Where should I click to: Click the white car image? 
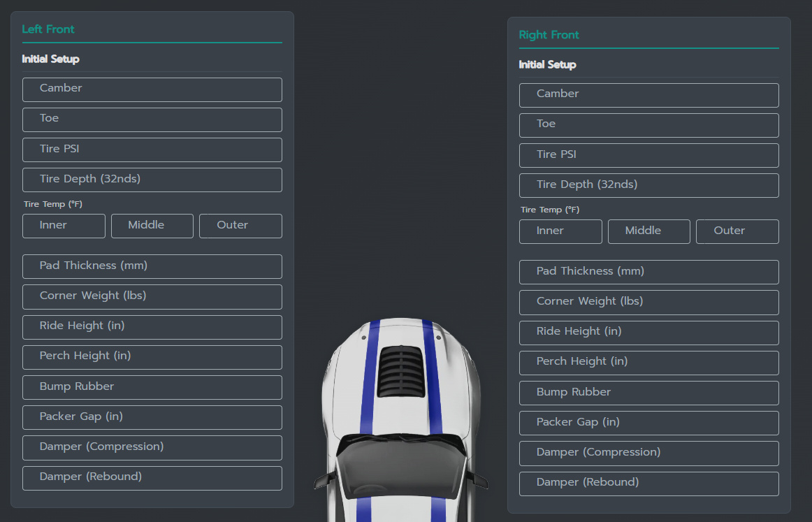coord(400,419)
